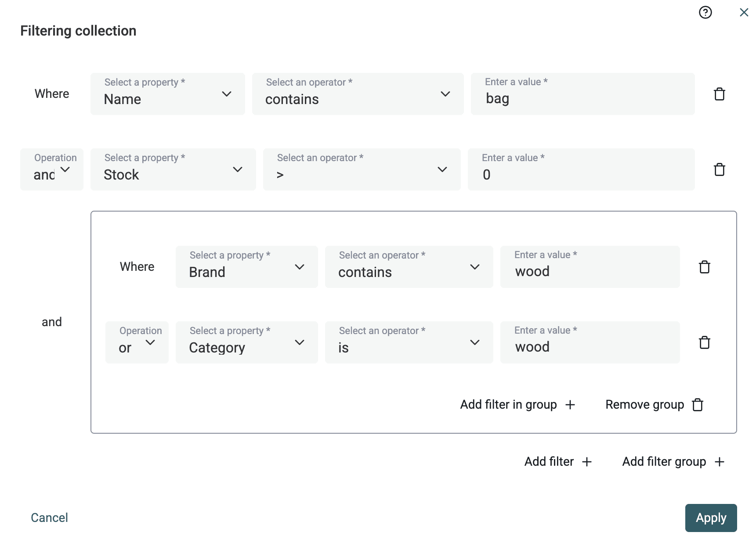This screenshot has width=756, height=543.
Task: Click the Remove group trash icon
Action: 698,405
